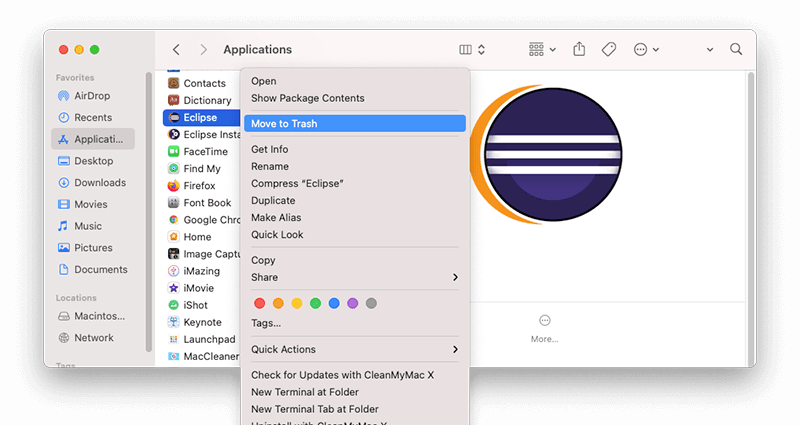This screenshot has width=800, height=425.
Task: Switch Finder to column view icon
Action: pyautogui.click(x=465, y=49)
